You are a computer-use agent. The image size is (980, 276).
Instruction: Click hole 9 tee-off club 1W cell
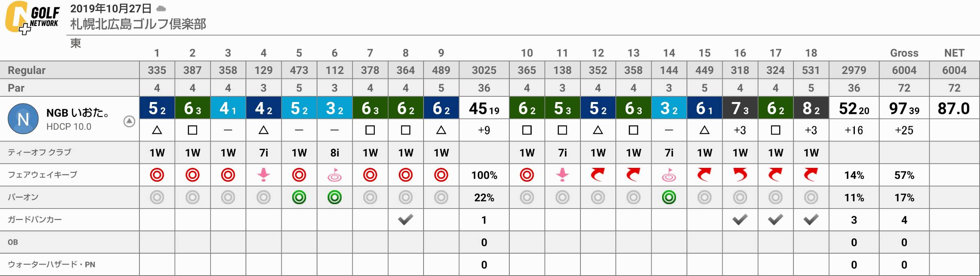click(x=441, y=153)
